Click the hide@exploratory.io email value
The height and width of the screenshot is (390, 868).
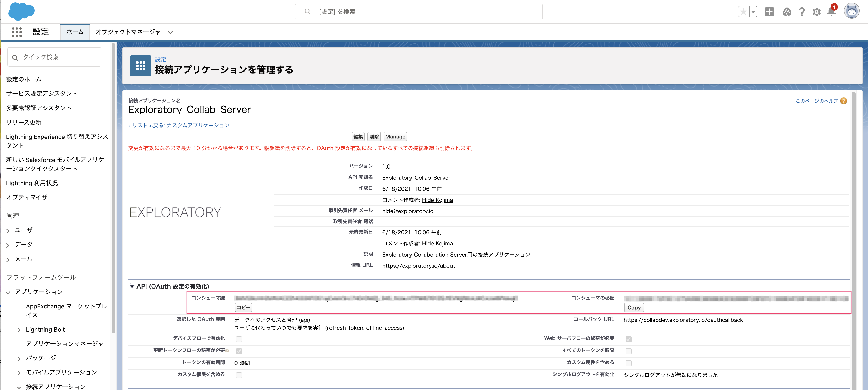point(408,211)
